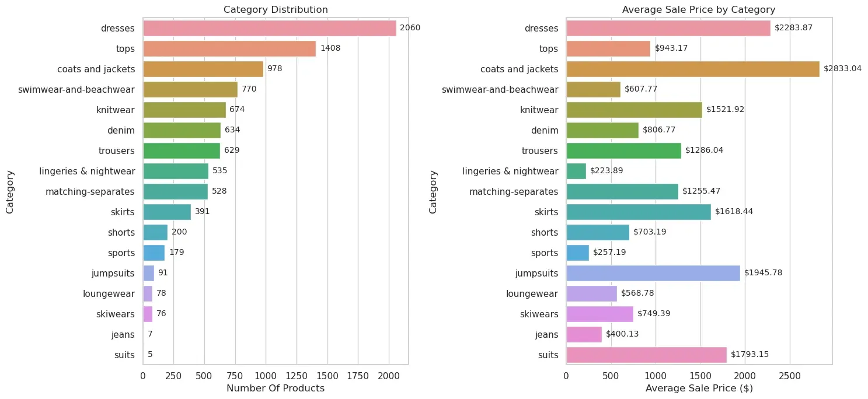The width and height of the screenshot is (868, 399).
Task: Click the 391 skirts count label
Action: pyautogui.click(x=203, y=212)
